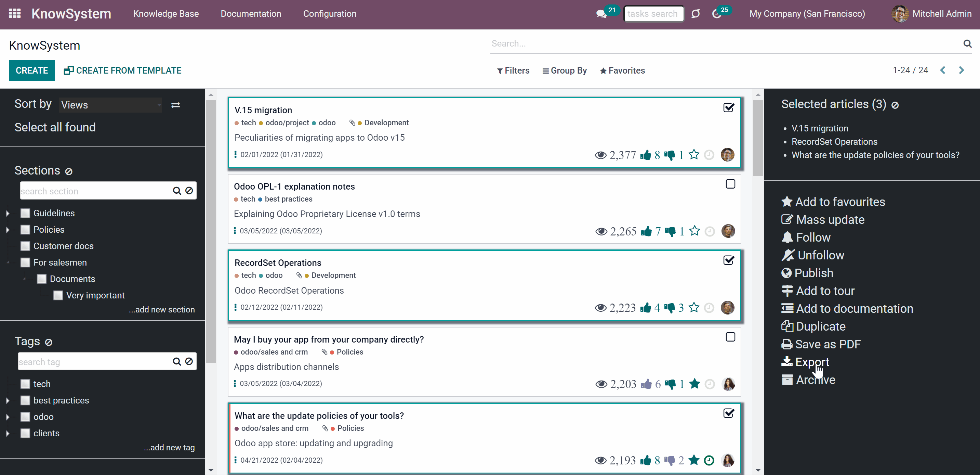Image resolution: width=980 pixels, height=475 pixels.
Task: Click the search magnifier icon in top search bar
Action: 967,43
